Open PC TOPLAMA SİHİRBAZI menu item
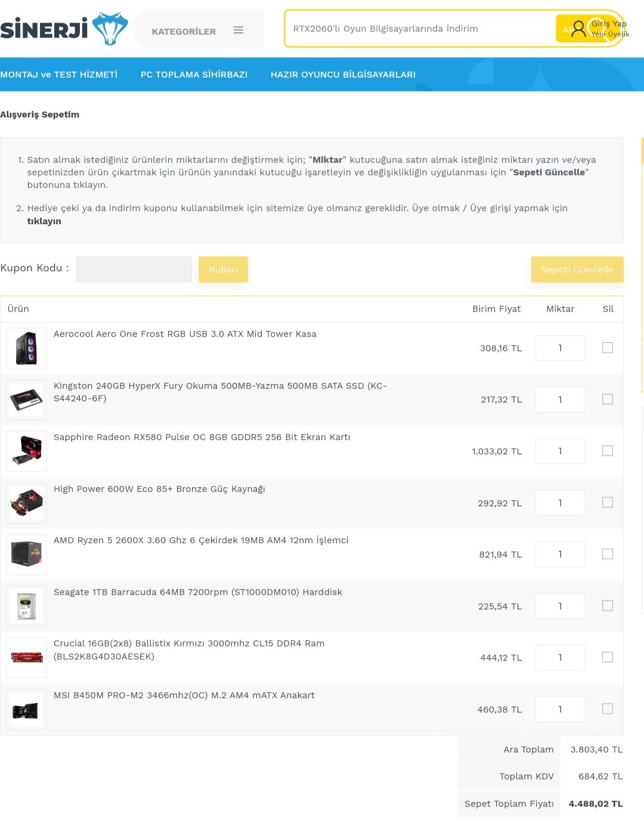644x821 pixels. point(194,75)
